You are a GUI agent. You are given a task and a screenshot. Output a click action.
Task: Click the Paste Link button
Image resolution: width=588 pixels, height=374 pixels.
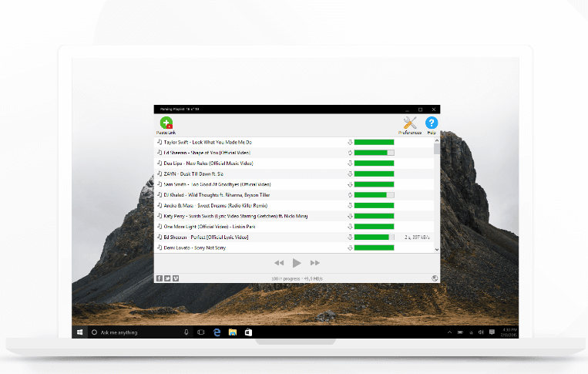coord(166,124)
